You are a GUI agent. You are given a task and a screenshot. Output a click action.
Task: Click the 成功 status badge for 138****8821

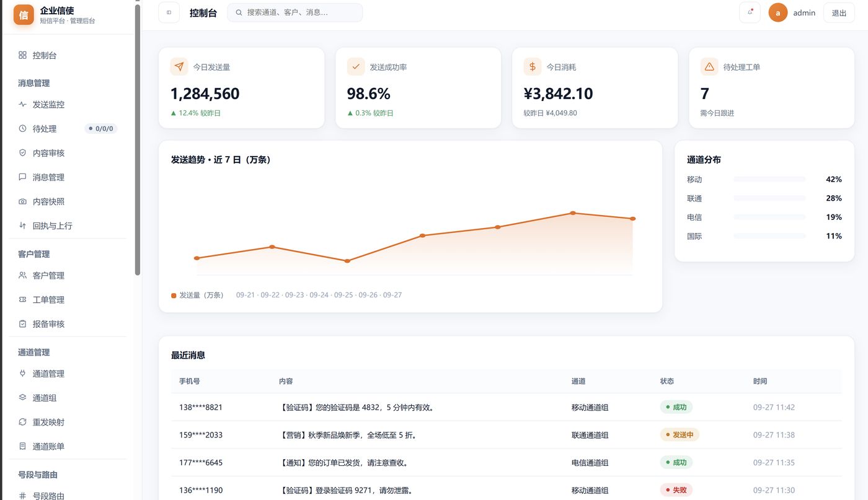676,407
